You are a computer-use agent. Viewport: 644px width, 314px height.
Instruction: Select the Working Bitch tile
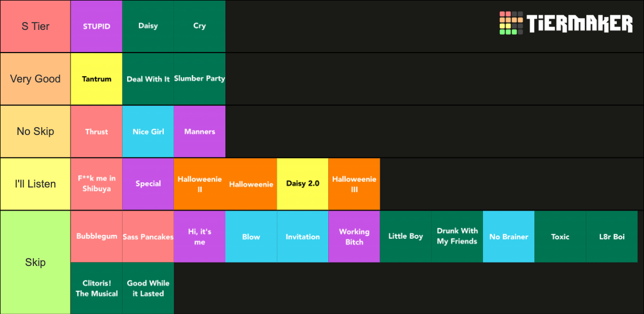point(354,237)
